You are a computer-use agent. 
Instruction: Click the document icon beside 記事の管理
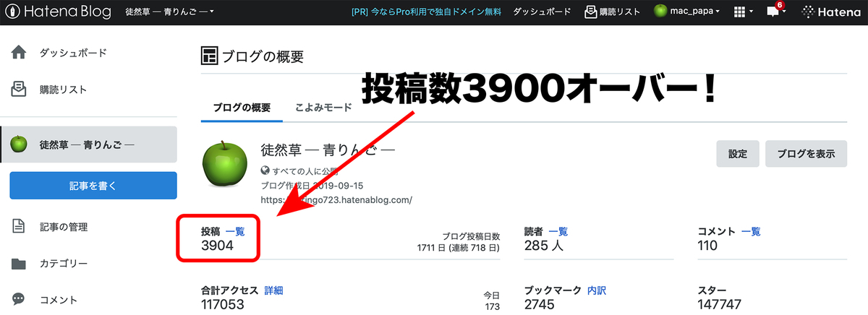[19, 227]
